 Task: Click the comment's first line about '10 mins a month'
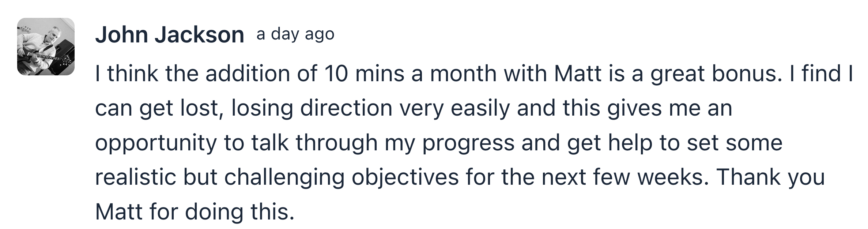click(x=475, y=74)
